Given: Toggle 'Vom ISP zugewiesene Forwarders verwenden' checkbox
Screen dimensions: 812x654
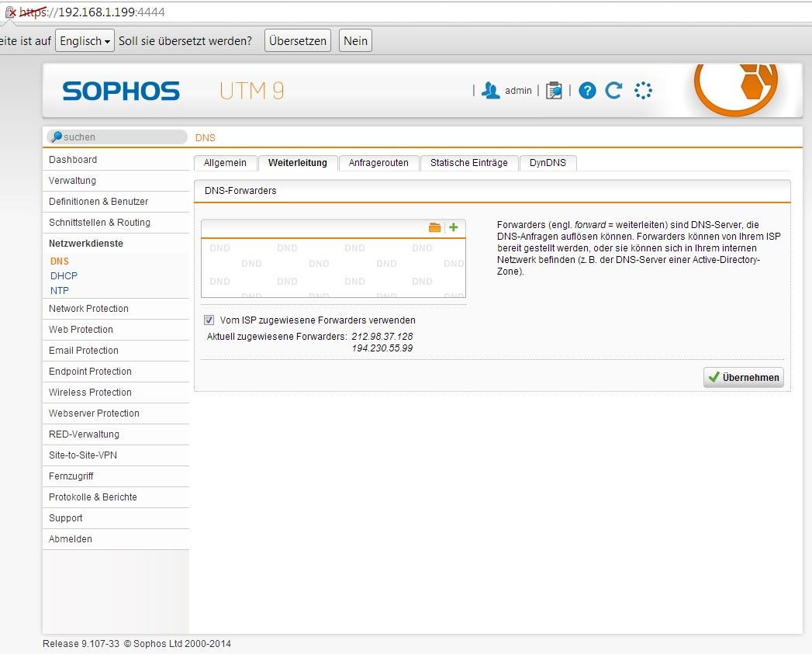Looking at the screenshot, I should tap(209, 320).
